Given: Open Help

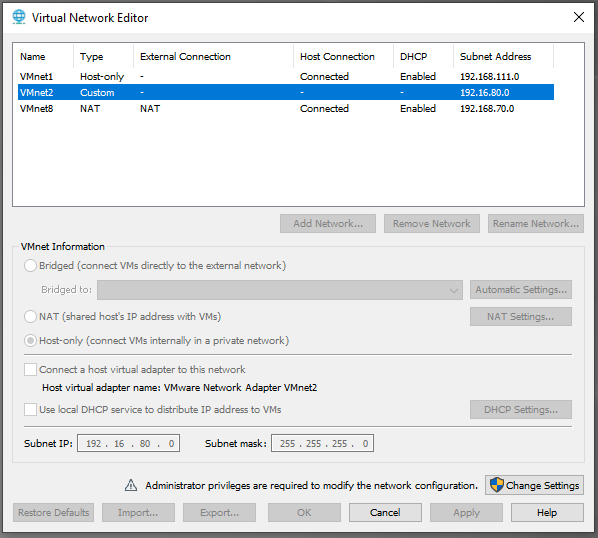Looking at the screenshot, I should point(547,512).
